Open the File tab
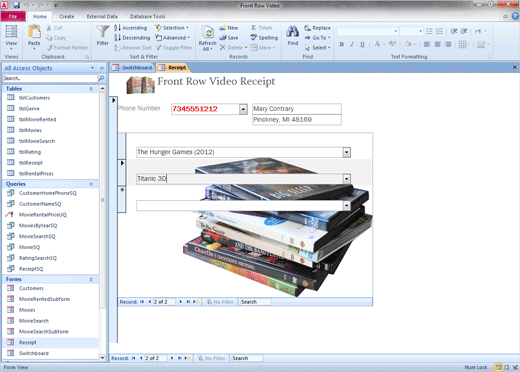 (x=13, y=16)
